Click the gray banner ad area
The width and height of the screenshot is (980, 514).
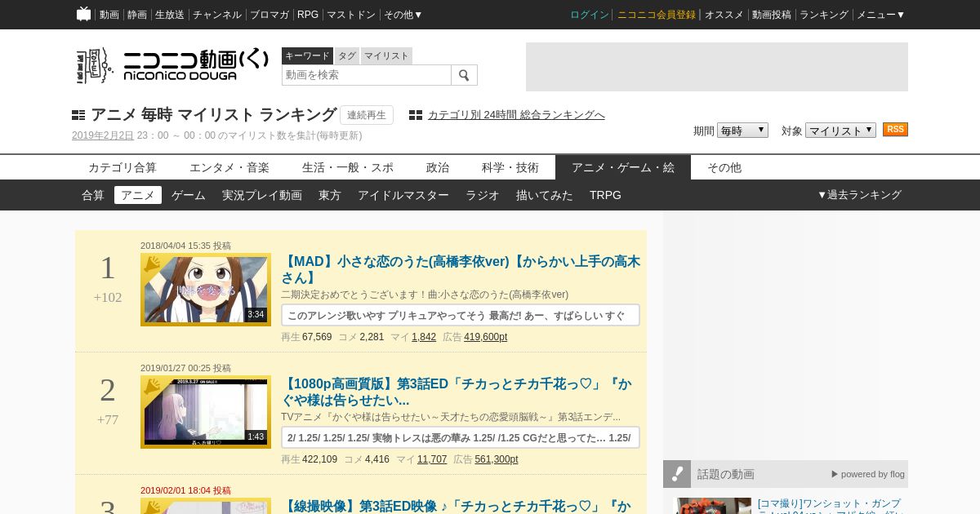(717, 67)
